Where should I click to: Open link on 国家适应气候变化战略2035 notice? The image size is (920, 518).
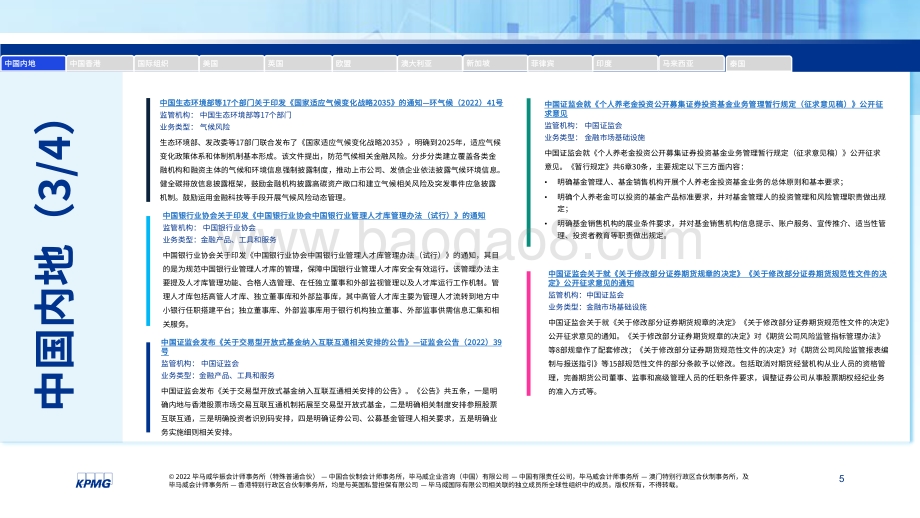point(331,103)
